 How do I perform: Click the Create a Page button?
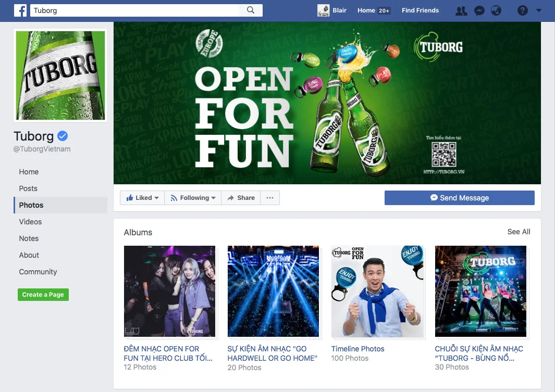43,295
